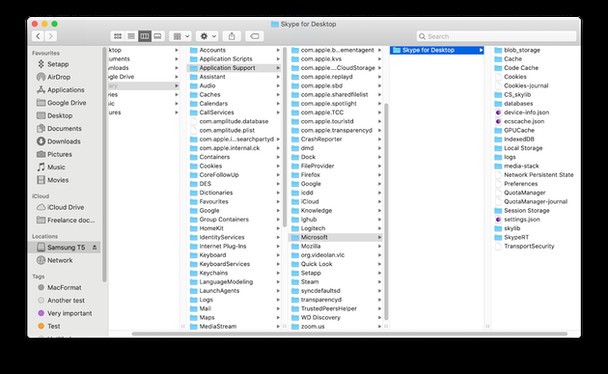608x374 pixels.
Task: Switch to list view in toolbar
Action: [x=131, y=36]
